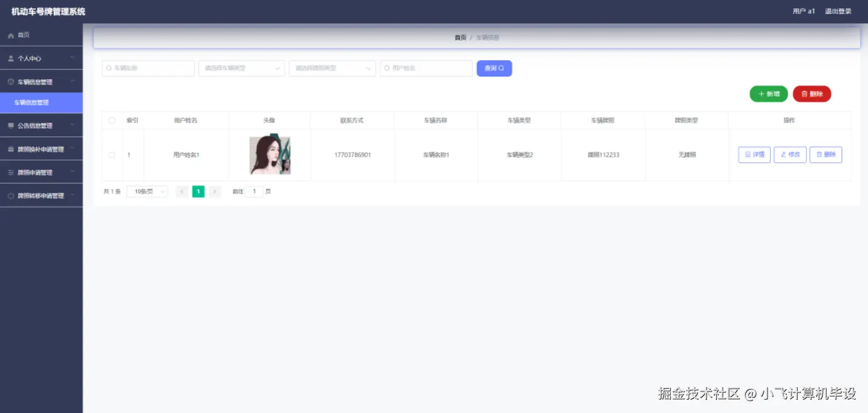Click the pencil icon on 修改 button
The height and width of the screenshot is (413, 868).
pos(783,155)
